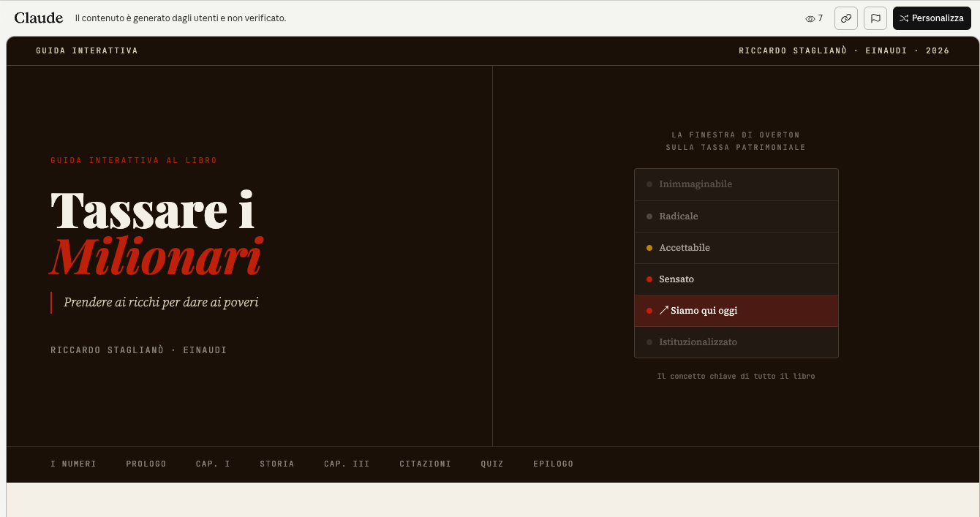The image size is (980, 517).
Task: Copy link with the chain icon button
Action: 846,18
